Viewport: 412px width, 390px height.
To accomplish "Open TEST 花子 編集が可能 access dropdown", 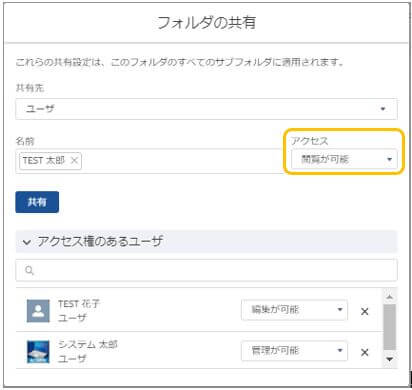I will click(294, 310).
